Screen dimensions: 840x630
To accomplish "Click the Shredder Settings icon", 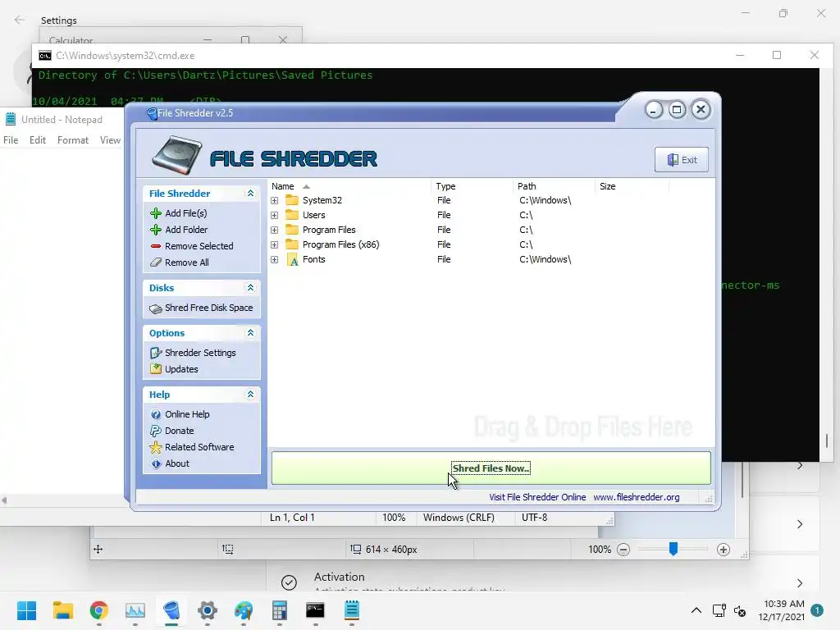I will [x=156, y=353].
